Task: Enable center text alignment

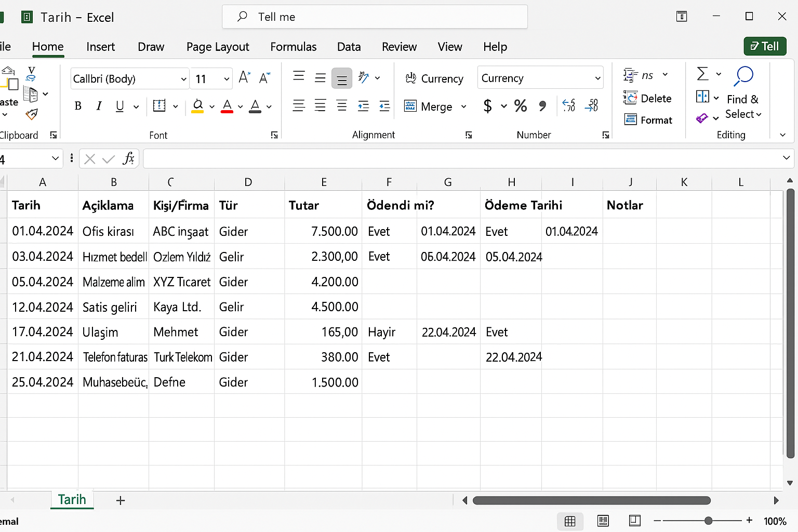Action: 320,105
